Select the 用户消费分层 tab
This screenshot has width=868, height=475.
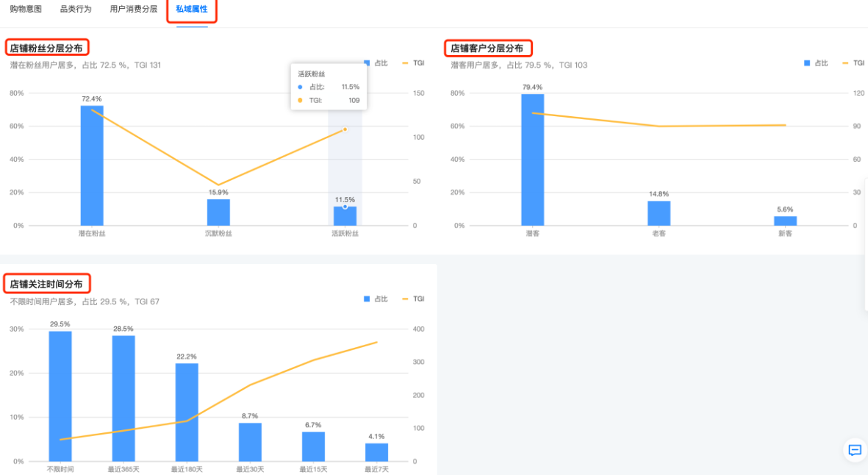click(x=134, y=10)
